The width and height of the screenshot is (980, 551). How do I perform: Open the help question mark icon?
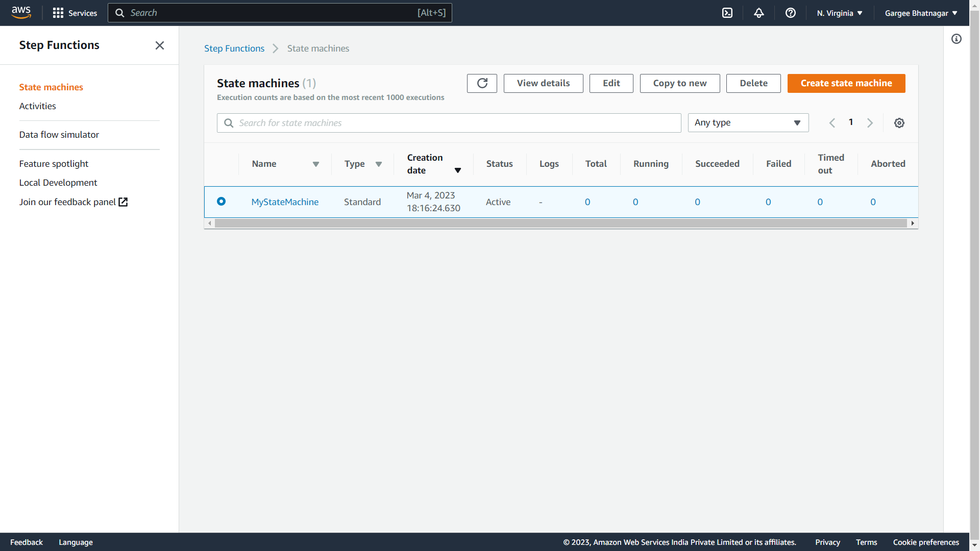pos(791,13)
